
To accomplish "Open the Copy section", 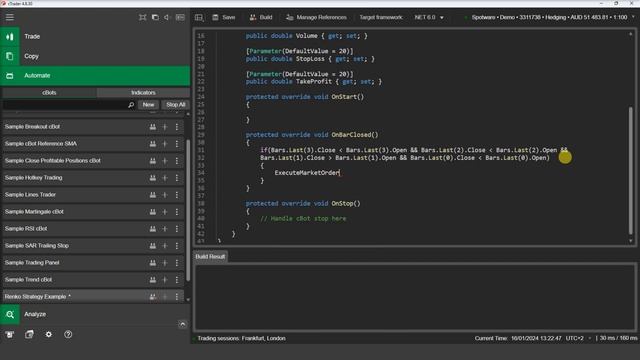I will (95, 56).
